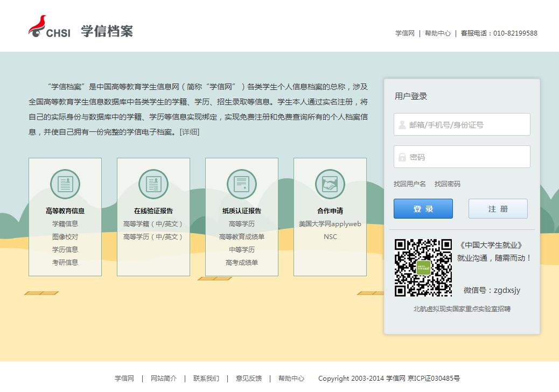Screen dimensions: 559x392
Task: Click 学信档案 site title
Action: coord(107,31)
